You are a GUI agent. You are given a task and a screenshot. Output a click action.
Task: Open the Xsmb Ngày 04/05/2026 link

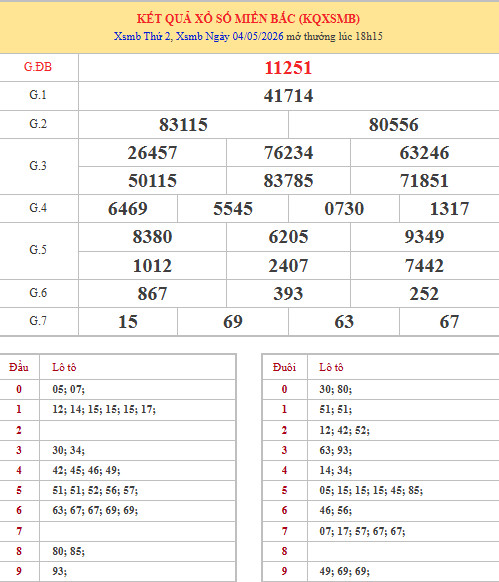point(229,36)
